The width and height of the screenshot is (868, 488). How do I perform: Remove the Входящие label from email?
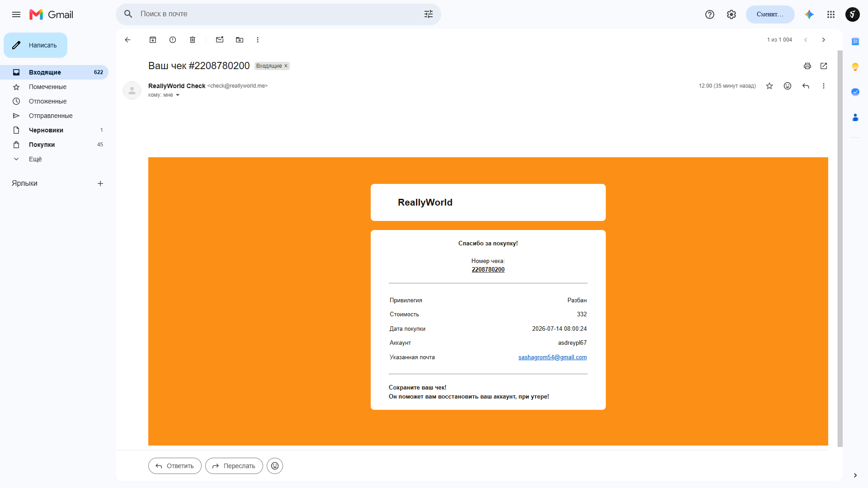pos(286,66)
